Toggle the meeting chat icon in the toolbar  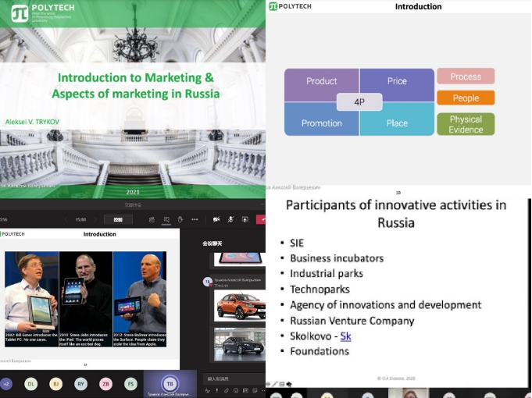(x=166, y=219)
